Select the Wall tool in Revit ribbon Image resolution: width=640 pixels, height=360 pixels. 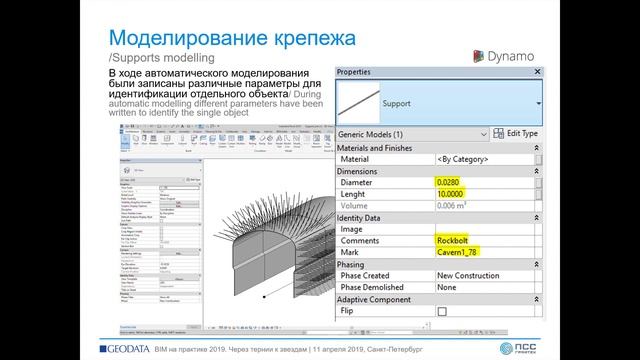pos(136,140)
